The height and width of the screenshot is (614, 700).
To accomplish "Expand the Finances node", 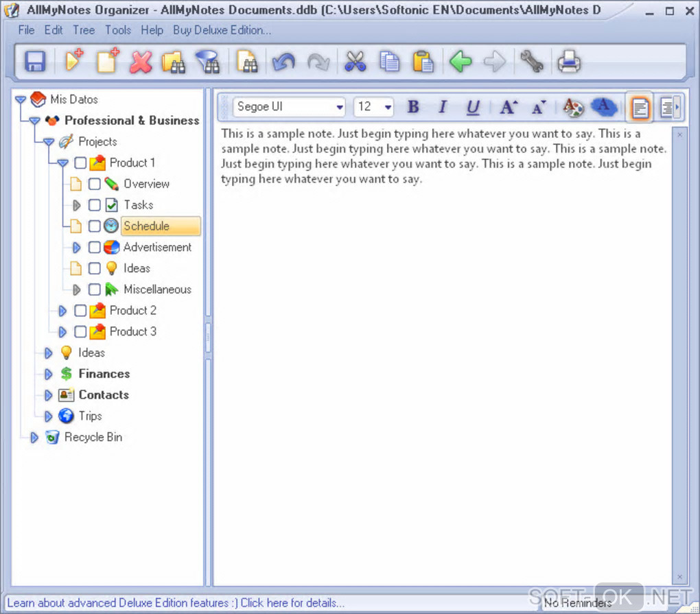I will coord(48,374).
